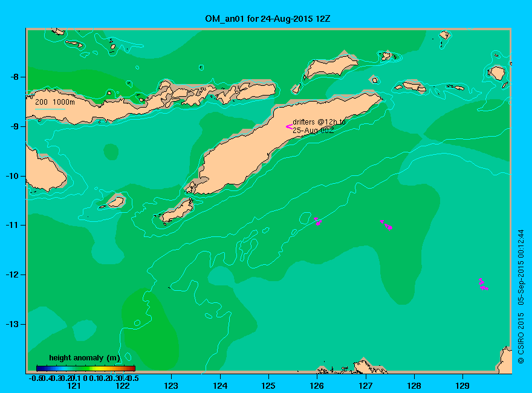Viewport: 532px width, 393px height.
Task: Click the '200 1000m' depth contour legend
Action: (54, 104)
